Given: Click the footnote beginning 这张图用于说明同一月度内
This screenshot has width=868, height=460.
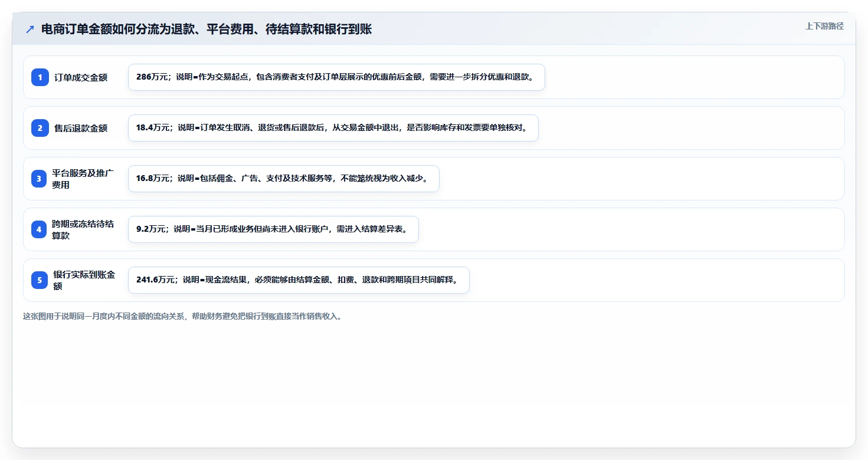Looking at the screenshot, I should (x=182, y=316).
